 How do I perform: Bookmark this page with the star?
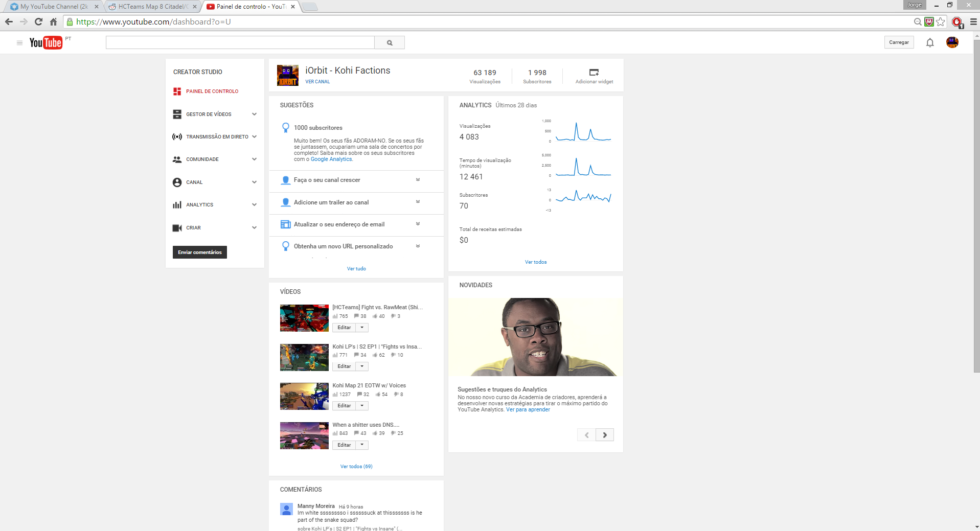(941, 21)
